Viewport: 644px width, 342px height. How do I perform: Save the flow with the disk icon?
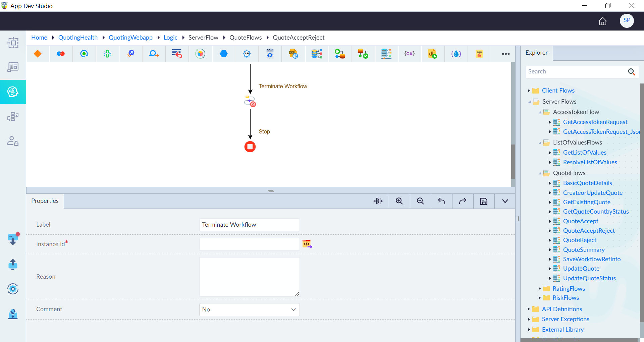tap(484, 201)
